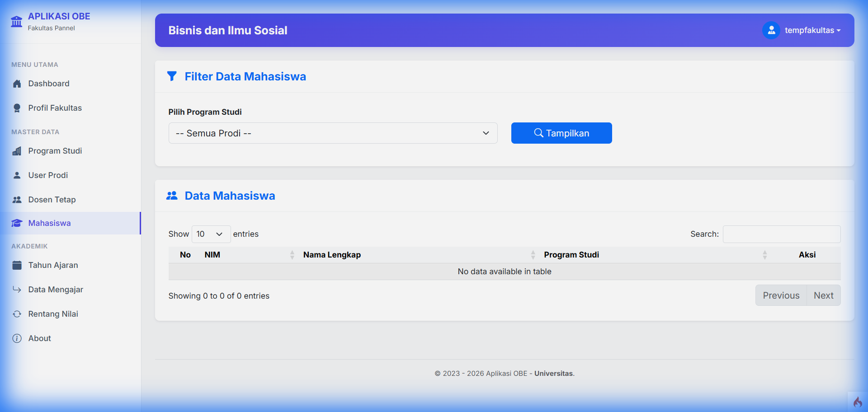This screenshot has height=412, width=868.
Task: Open the Pilih Program Studi dropdown
Action: click(333, 133)
